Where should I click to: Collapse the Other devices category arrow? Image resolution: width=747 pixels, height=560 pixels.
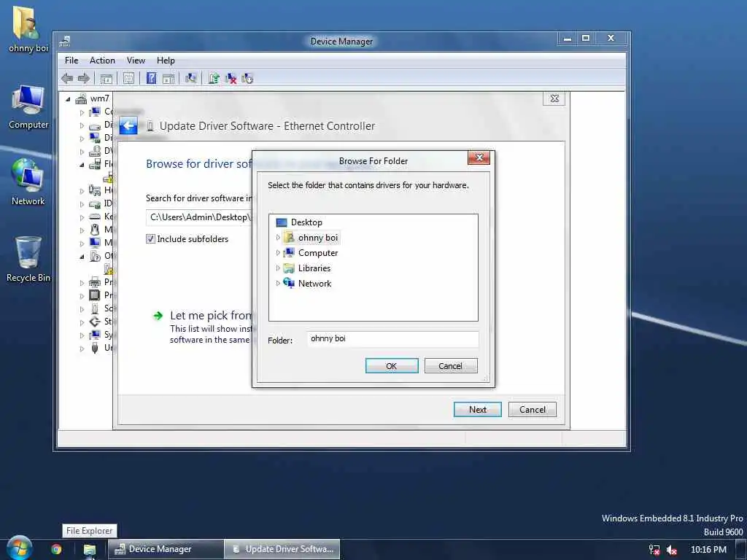[x=82, y=257]
